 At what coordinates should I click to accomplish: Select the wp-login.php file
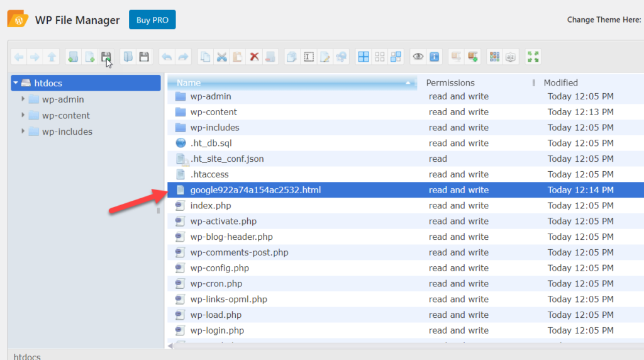pos(406,330)
